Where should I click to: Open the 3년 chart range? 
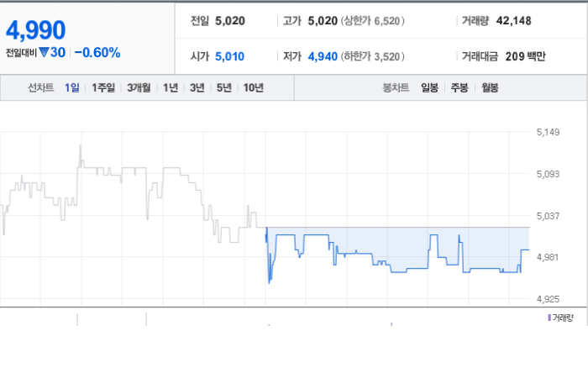point(197,87)
